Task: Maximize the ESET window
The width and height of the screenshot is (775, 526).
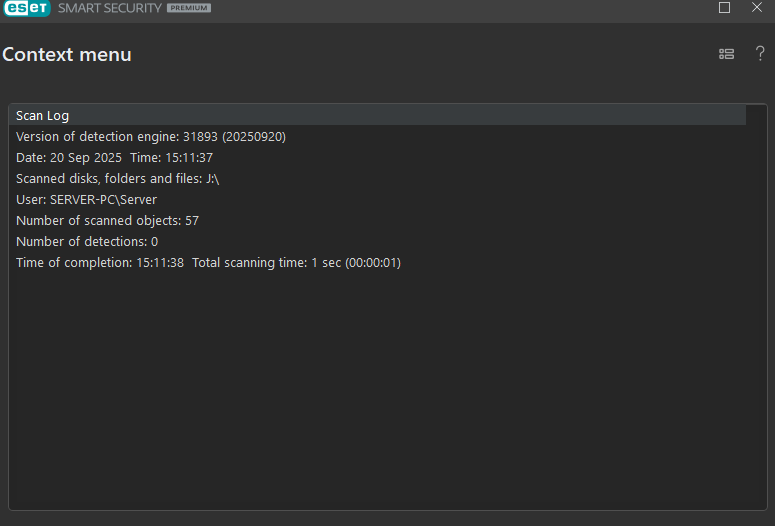Action: tap(724, 7)
